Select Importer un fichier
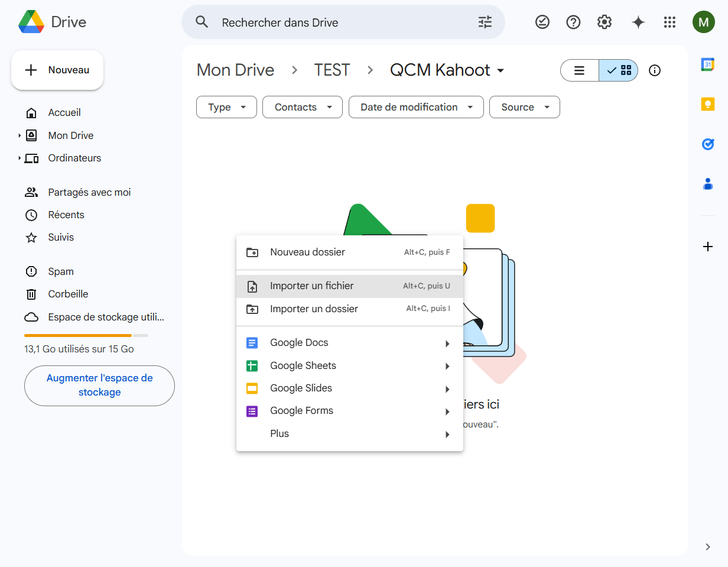 [350, 286]
